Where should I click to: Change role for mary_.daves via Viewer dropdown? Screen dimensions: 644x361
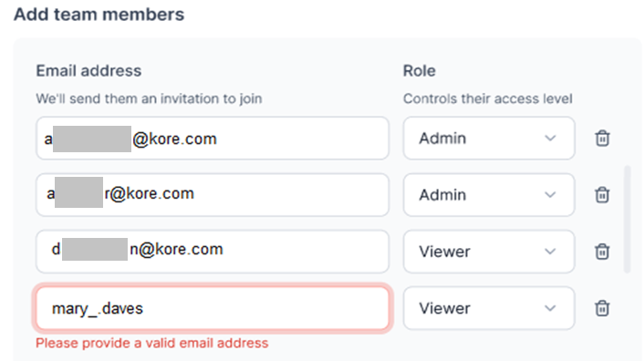pos(489,308)
